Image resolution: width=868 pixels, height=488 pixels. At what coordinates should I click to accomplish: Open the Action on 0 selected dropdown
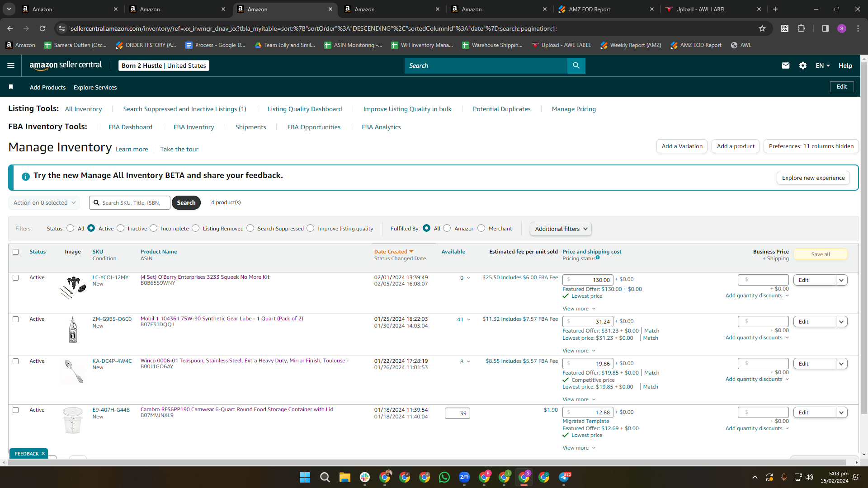44,203
